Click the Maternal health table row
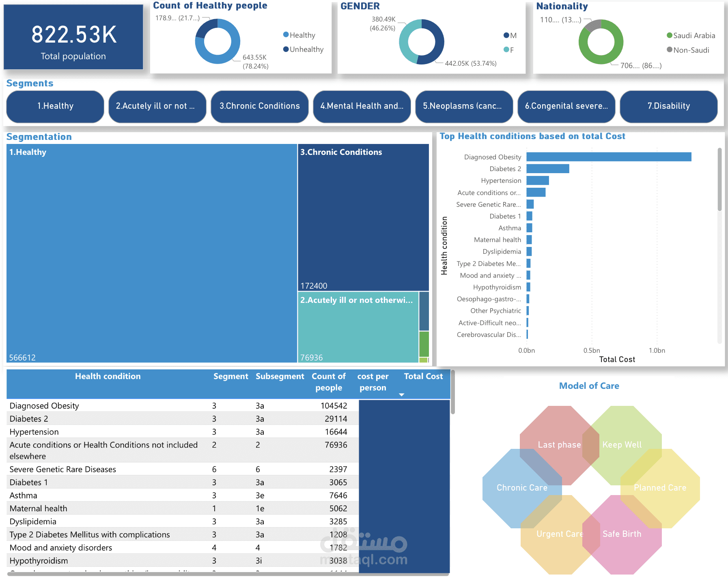This screenshot has width=728, height=579. (183, 508)
